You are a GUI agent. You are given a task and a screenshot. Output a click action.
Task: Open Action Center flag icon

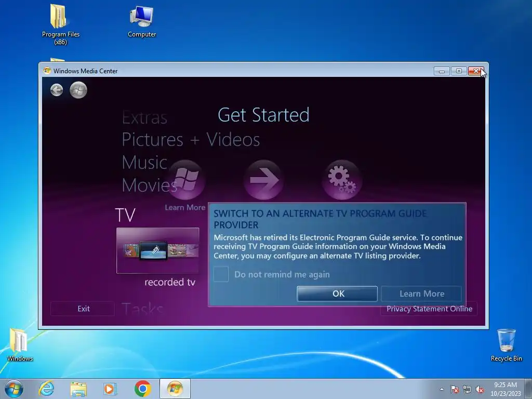point(454,389)
